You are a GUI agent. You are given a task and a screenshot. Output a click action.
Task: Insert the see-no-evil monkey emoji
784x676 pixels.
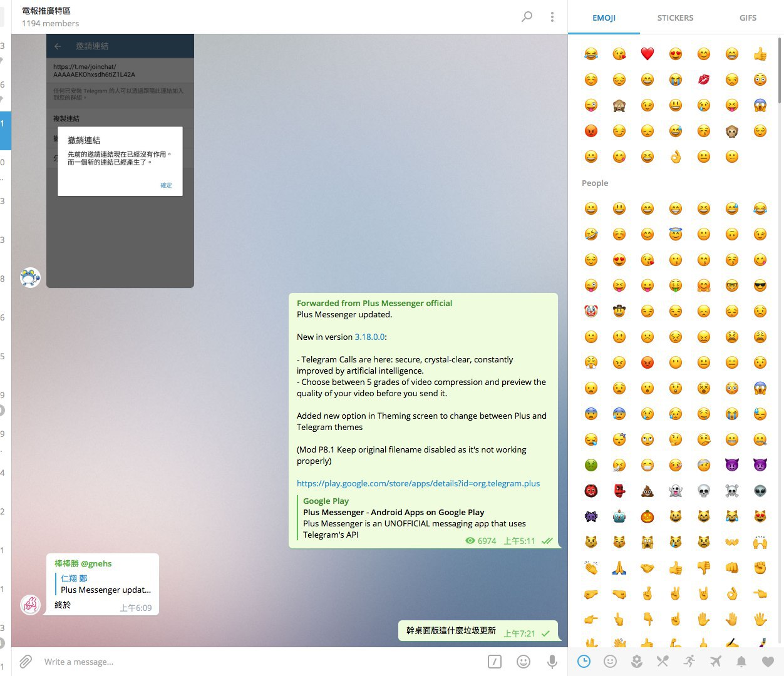coord(619,105)
